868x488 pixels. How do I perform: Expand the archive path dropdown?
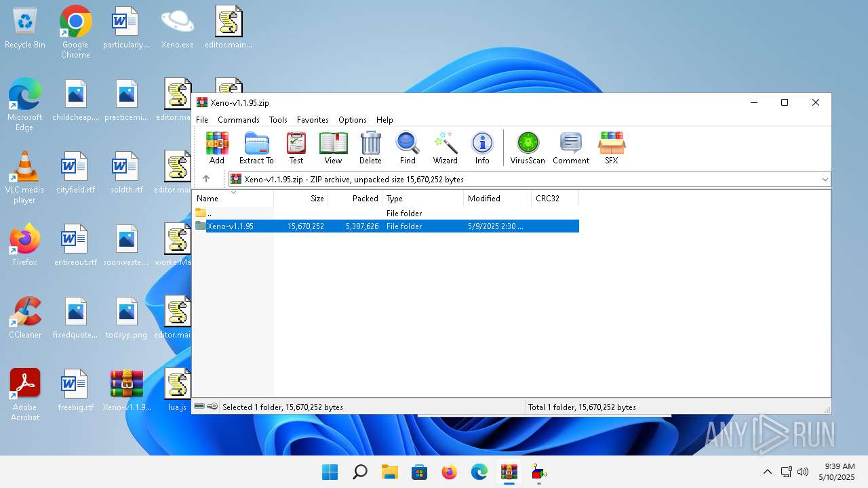point(825,180)
